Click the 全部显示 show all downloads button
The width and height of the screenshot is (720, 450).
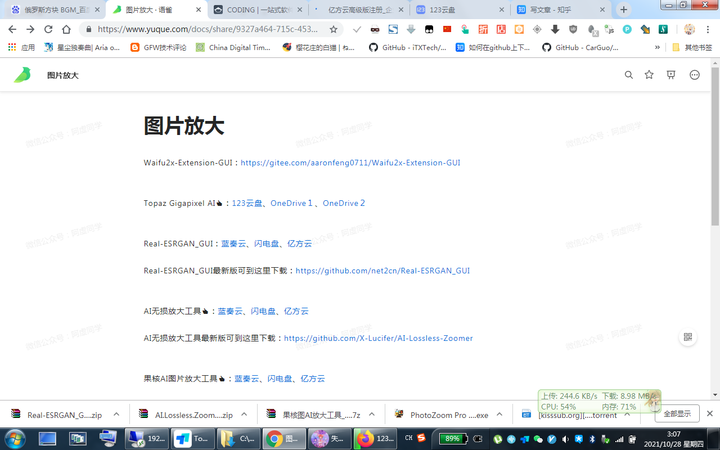[677, 414]
